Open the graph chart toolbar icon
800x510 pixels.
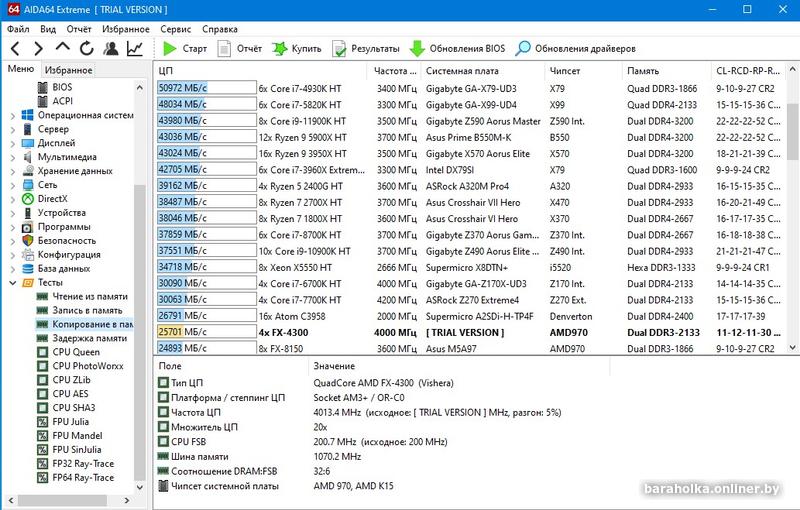click(135, 48)
